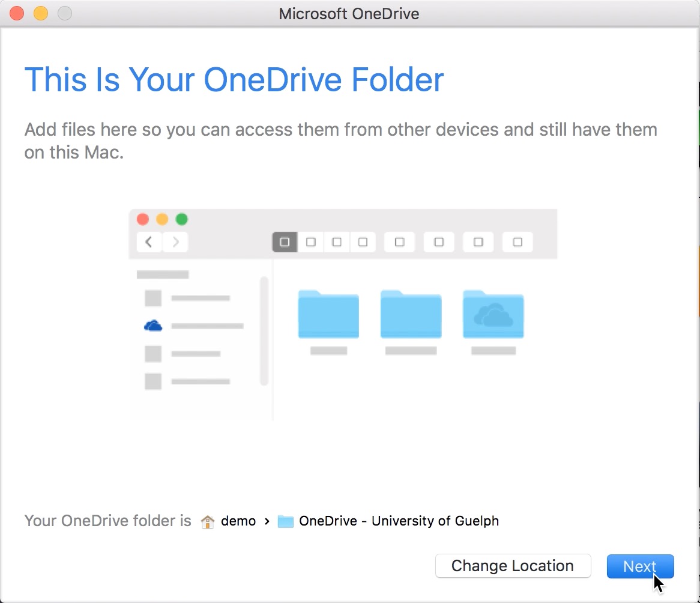Image resolution: width=700 pixels, height=603 pixels.
Task: Open the Change Location dialog
Action: [x=513, y=566]
